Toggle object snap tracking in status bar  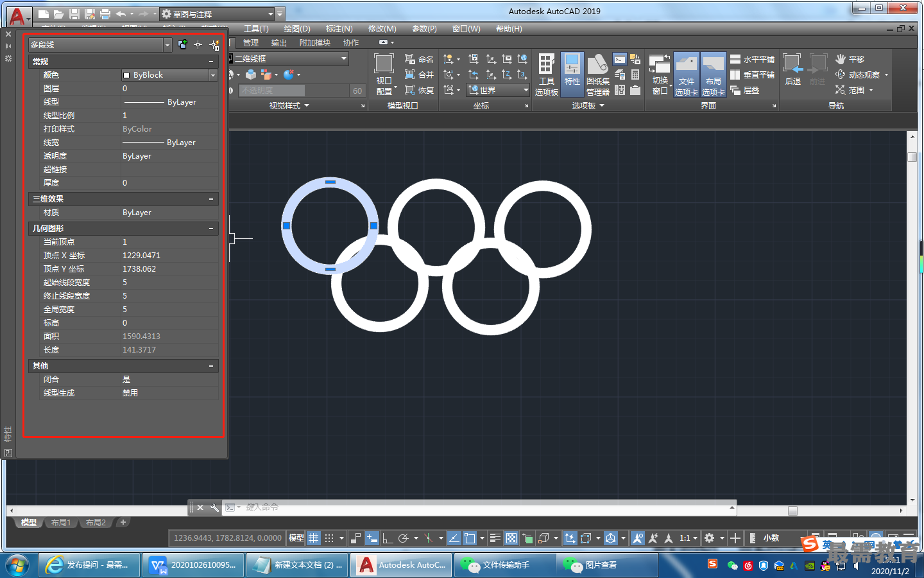coord(454,538)
